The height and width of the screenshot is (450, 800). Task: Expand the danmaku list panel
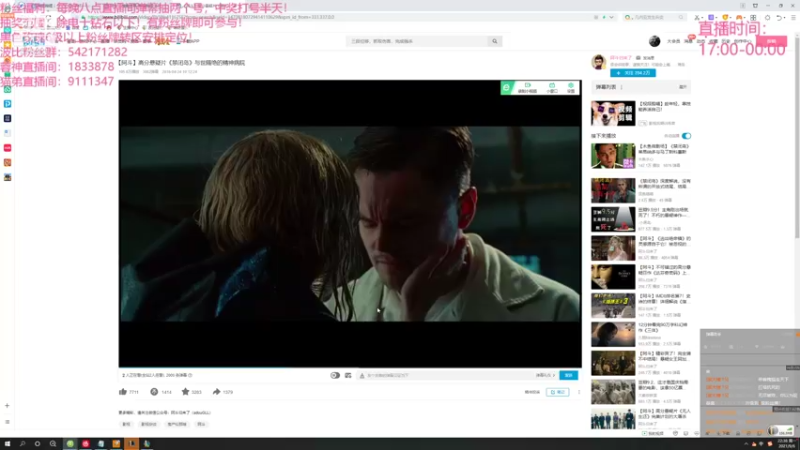(x=683, y=87)
